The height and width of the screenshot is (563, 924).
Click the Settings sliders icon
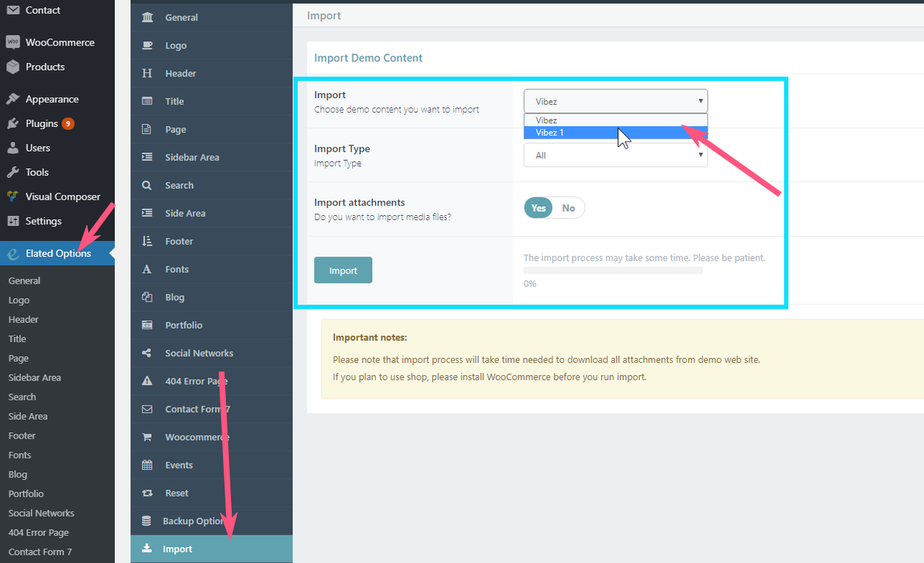(13, 221)
